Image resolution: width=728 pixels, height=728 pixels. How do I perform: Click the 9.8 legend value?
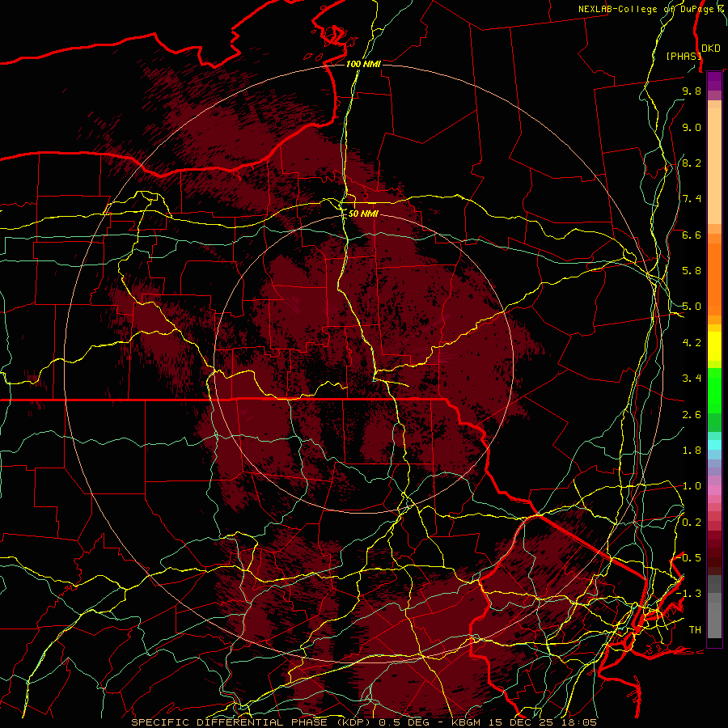(692, 91)
